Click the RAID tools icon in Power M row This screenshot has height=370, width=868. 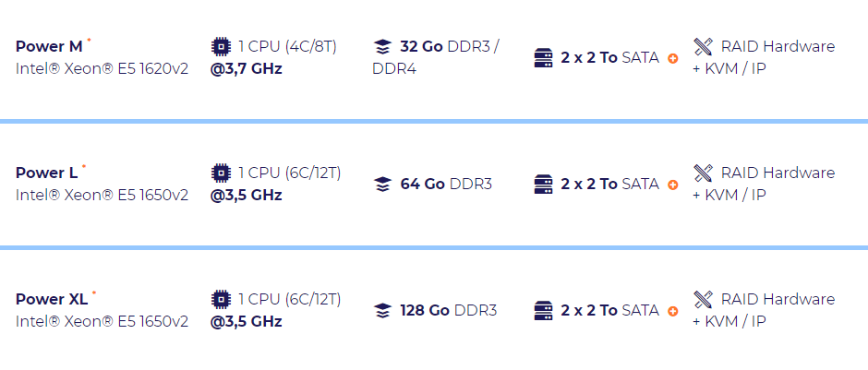click(x=704, y=46)
